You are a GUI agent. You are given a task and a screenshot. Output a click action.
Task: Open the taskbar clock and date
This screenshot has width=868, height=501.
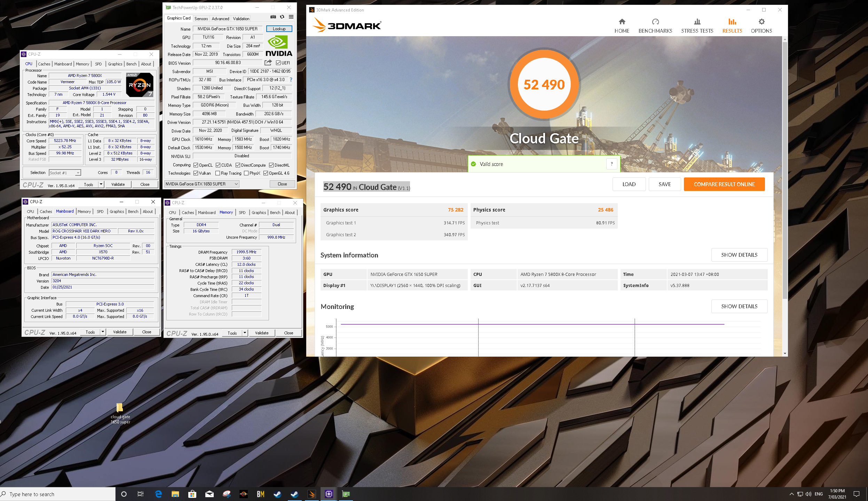(837, 494)
